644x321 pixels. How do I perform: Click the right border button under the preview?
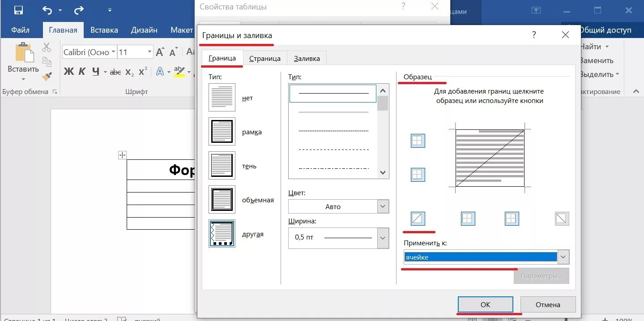(512, 218)
